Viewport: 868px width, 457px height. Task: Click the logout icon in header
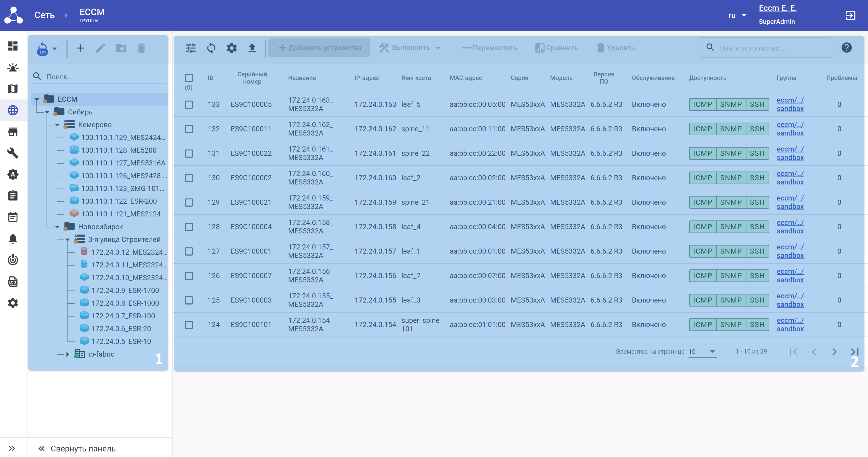[x=851, y=15]
